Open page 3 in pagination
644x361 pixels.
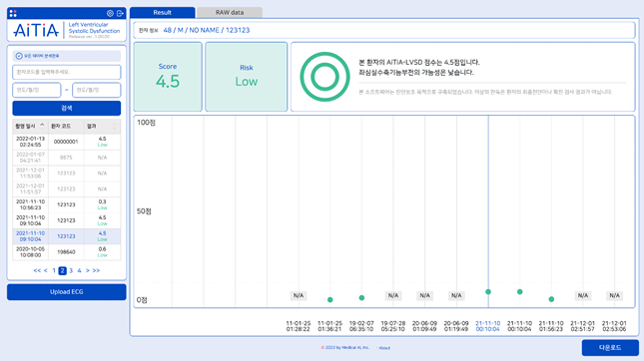[71, 271]
